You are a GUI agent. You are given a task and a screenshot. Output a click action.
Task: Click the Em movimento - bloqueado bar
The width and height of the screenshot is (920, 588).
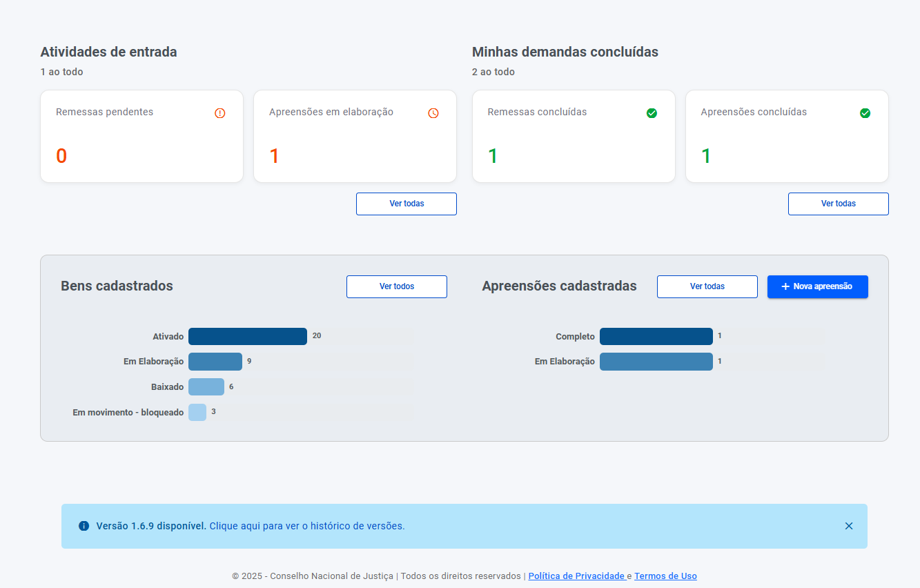coord(197,412)
